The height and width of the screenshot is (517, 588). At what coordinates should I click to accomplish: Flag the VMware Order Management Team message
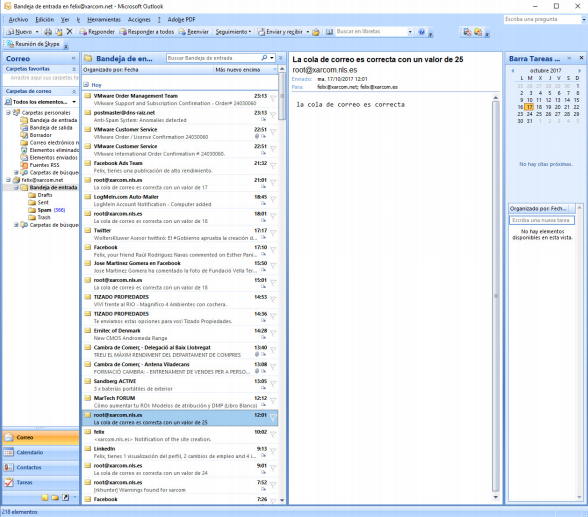tap(273, 98)
